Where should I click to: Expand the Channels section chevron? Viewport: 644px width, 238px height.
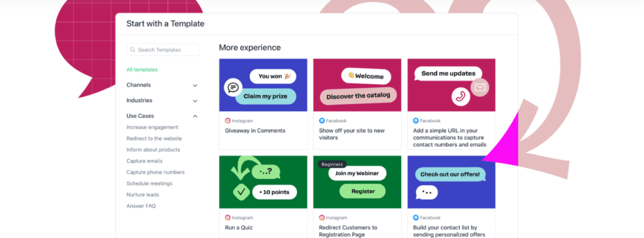click(195, 86)
